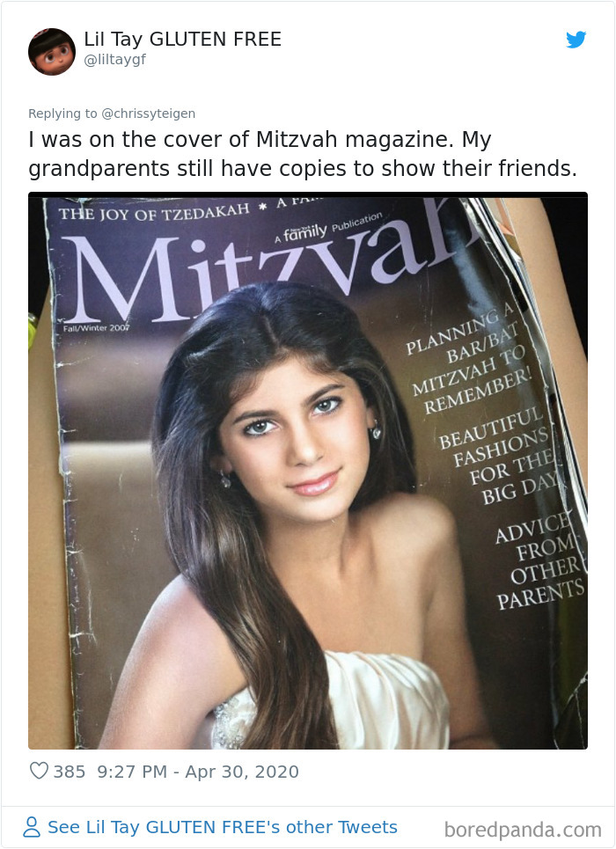Open the Lil Tay GLUTEN FREE display name
Screen dimensions: 616x849
[182, 39]
